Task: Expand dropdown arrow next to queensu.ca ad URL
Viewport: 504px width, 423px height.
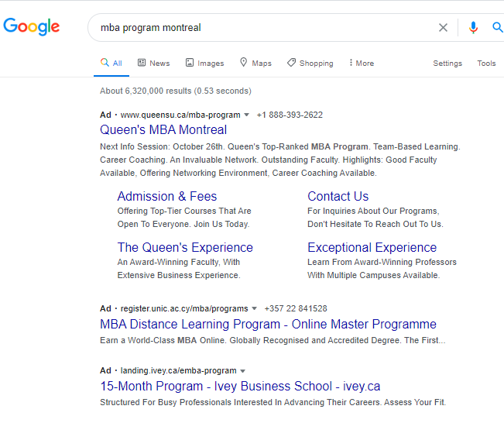Action: [x=246, y=115]
